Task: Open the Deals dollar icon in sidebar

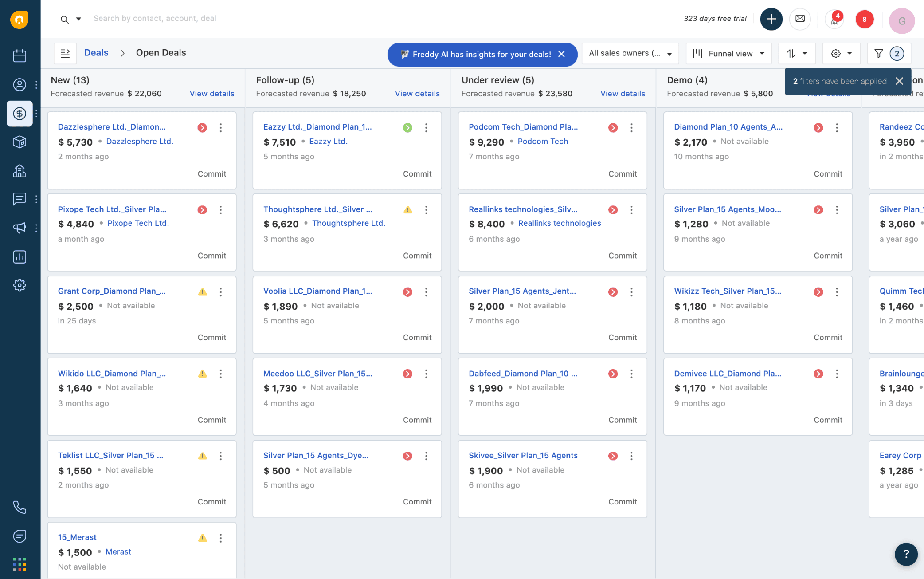Action: coord(20,114)
